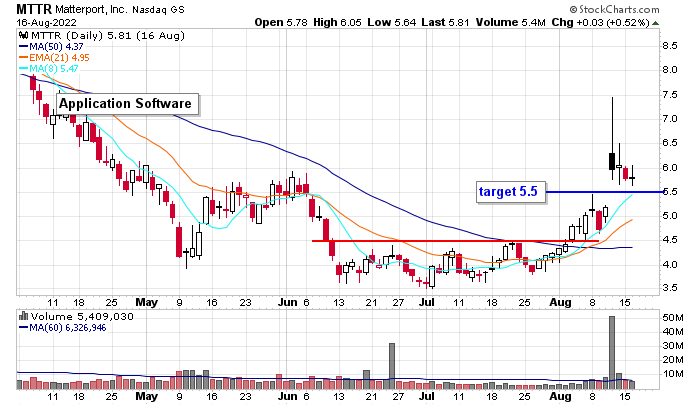Click the 10M volume axis label
The image size is (700, 405).
tap(673, 374)
